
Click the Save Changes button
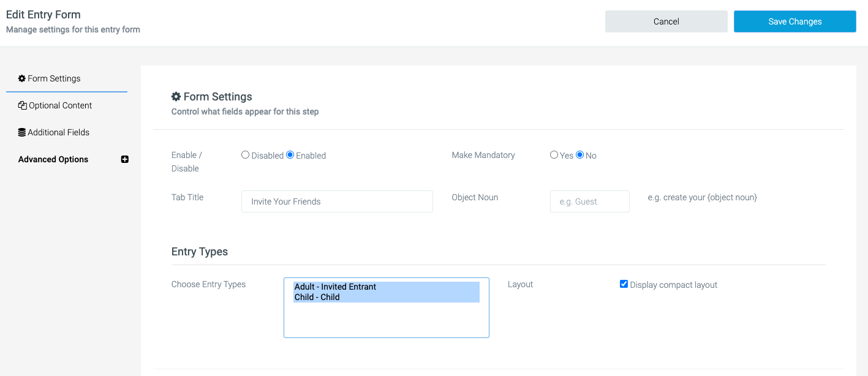coord(795,21)
